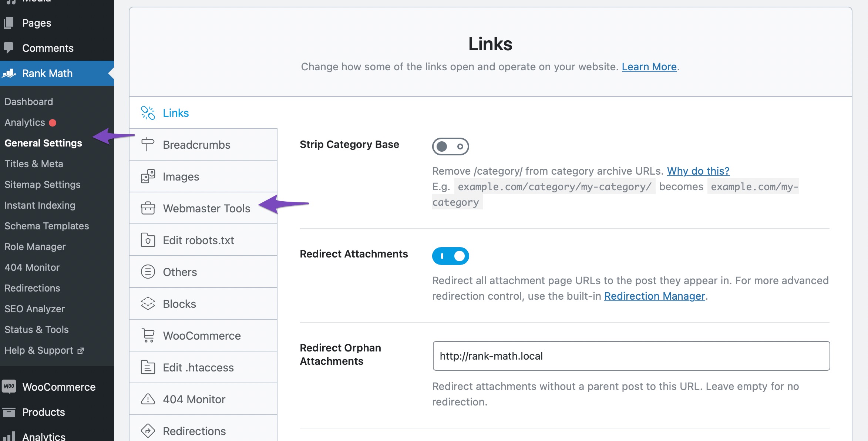Open Role Manager submenu
Screen dimensions: 868x441
35,247
